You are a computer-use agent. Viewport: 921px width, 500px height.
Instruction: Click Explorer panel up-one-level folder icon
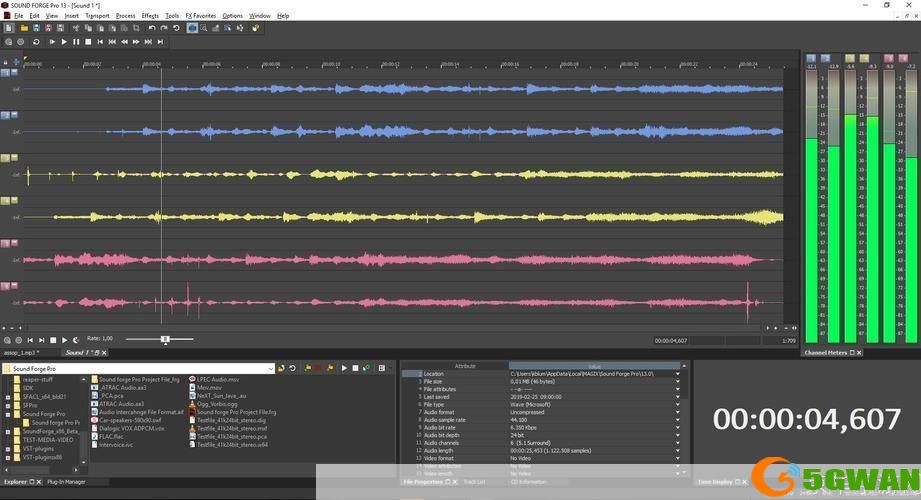click(281, 368)
